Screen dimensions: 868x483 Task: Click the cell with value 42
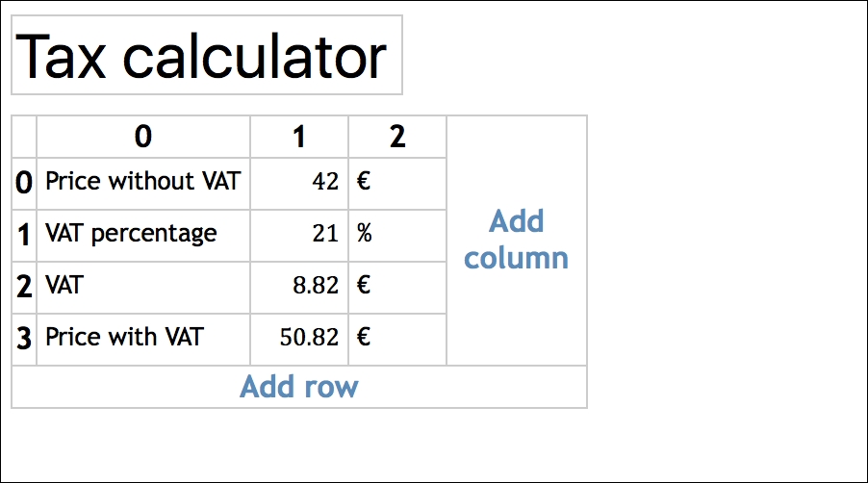coord(299,183)
